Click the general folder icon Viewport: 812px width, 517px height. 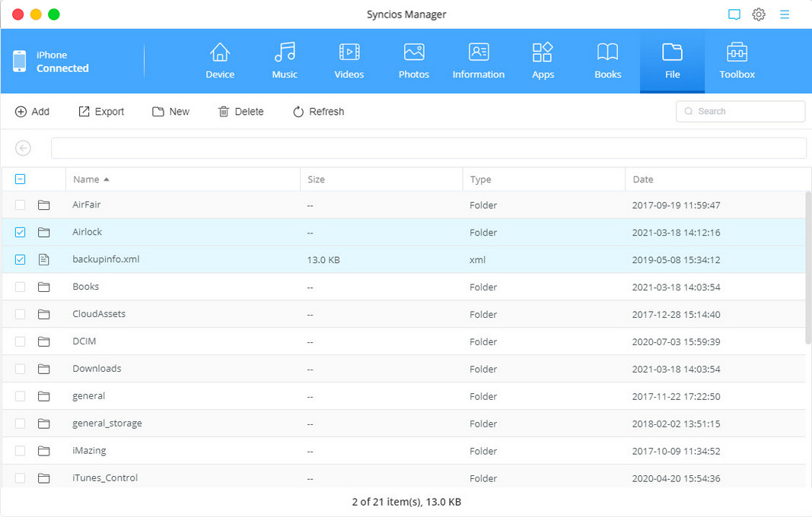[44, 396]
